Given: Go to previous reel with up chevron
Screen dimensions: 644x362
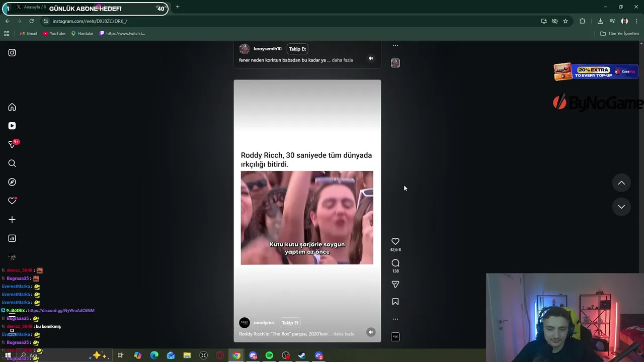Looking at the screenshot, I should point(621,183).
